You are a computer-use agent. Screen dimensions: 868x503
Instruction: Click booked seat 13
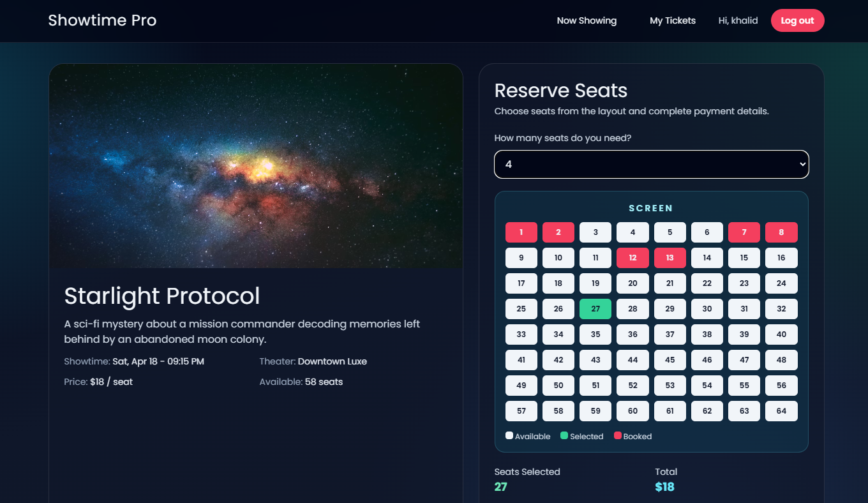[x=670, y=257]
